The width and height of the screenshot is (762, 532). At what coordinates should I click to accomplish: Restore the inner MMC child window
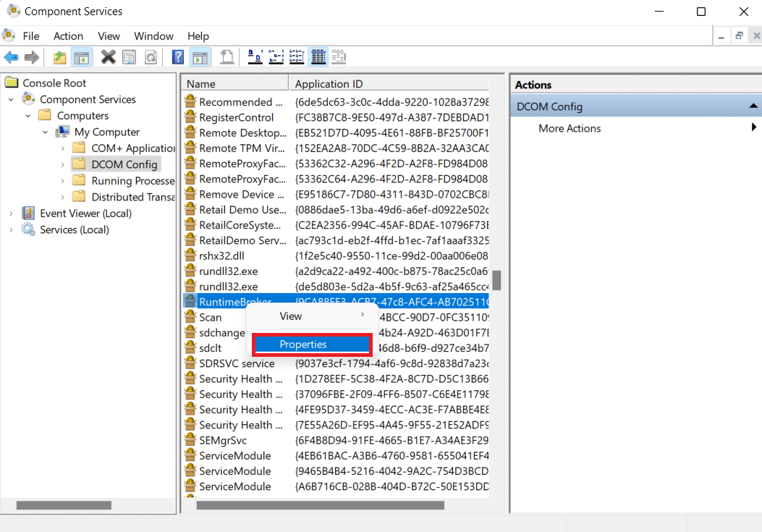tap(739, 35)
